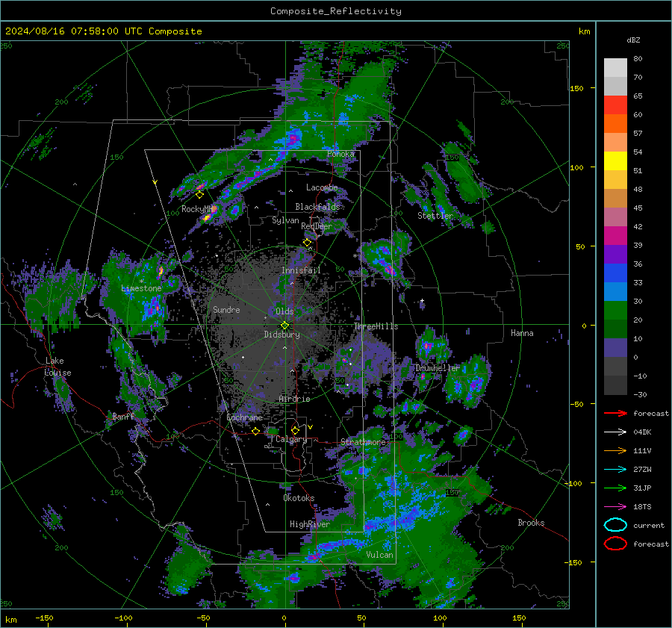Click the red forecast ellipse icon
672x628 pixels.
[x=615, y=544]
